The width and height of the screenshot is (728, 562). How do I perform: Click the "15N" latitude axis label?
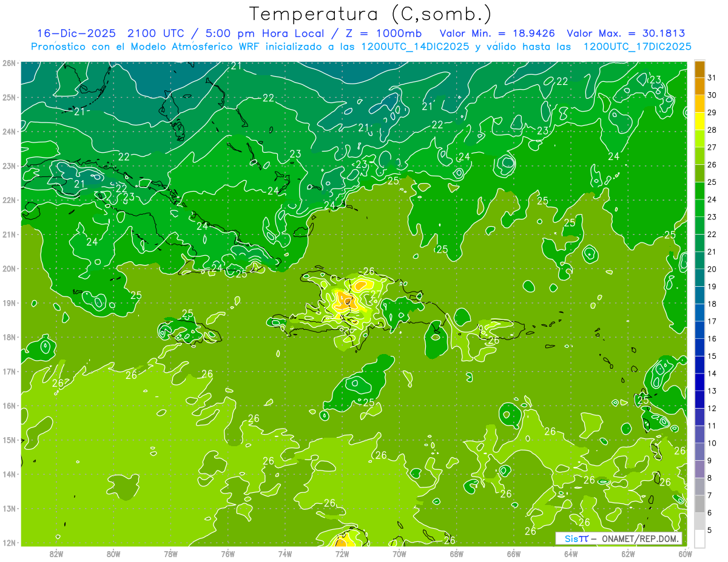9,440
